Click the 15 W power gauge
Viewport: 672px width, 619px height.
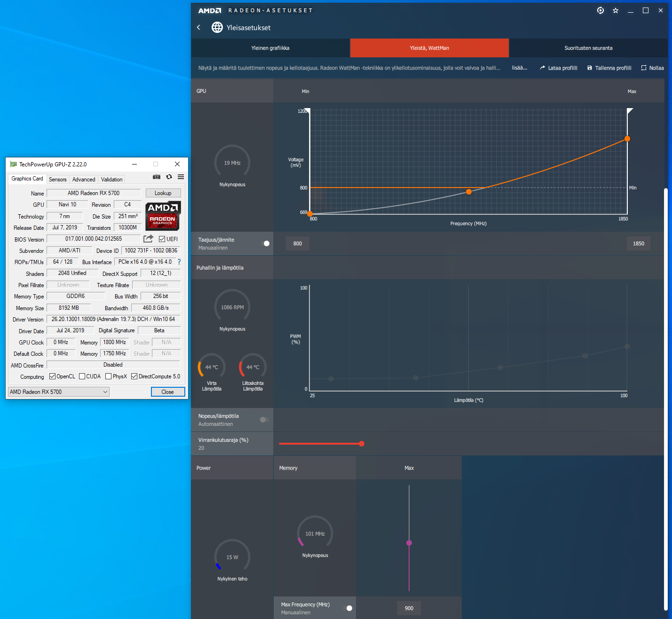click(x=232, y=557)
